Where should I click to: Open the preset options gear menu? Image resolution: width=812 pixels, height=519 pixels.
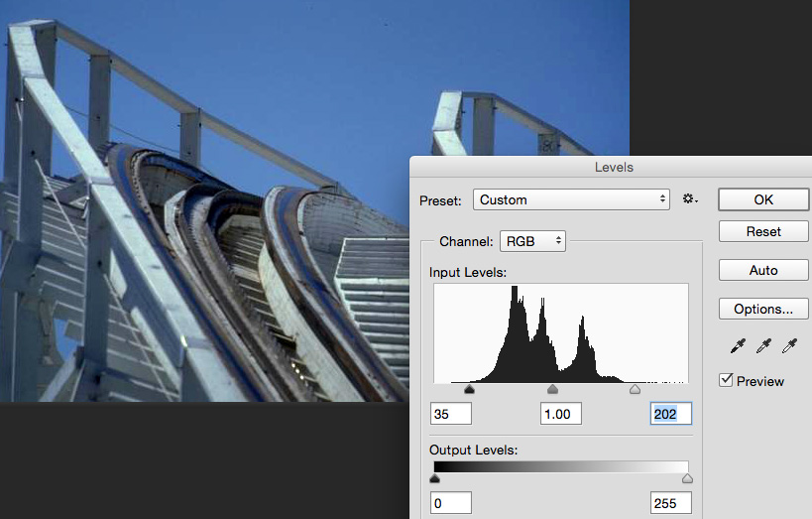pyautogui.click(x=690, y=199)
